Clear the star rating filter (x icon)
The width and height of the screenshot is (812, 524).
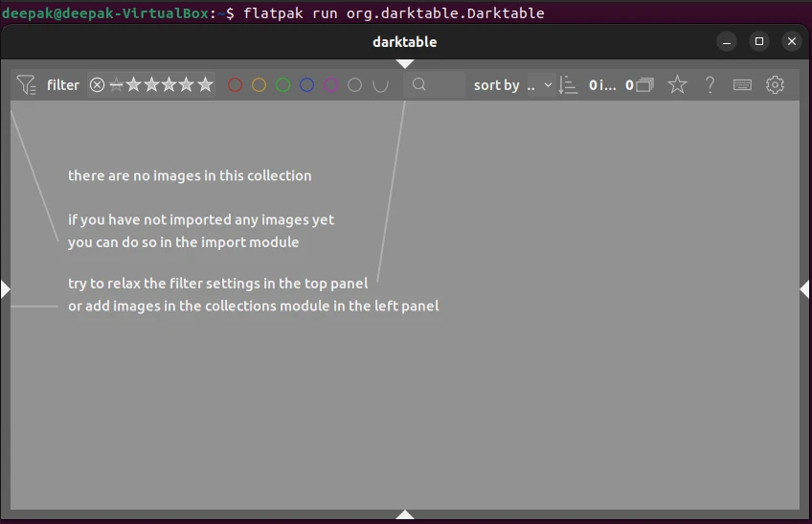click(x=97, y=85)
